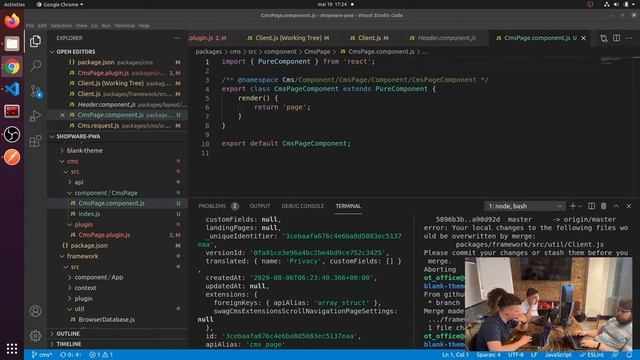Close the CmsPage.component.js editor tab

(584, 38)
